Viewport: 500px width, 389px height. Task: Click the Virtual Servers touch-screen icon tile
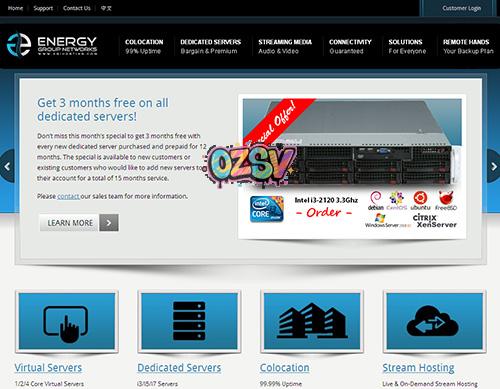point(67,321)
